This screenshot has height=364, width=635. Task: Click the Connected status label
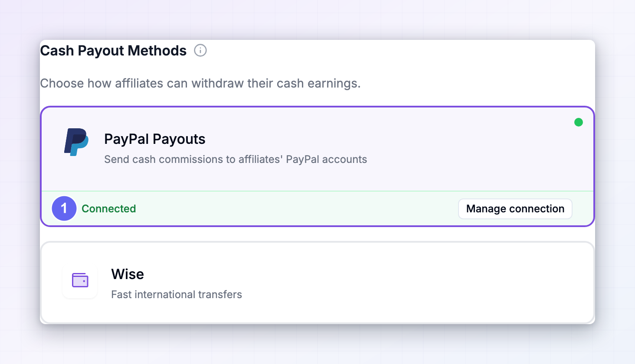click(109, 209)
